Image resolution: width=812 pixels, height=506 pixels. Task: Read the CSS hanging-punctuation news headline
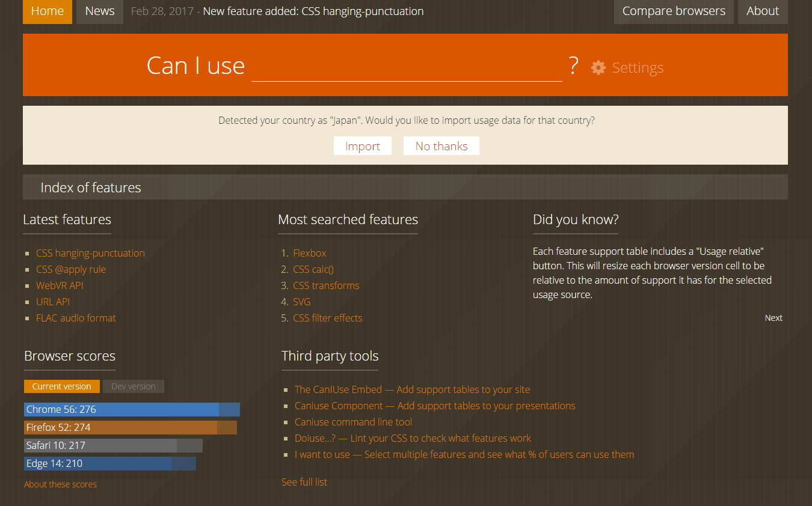pos(313,11)
